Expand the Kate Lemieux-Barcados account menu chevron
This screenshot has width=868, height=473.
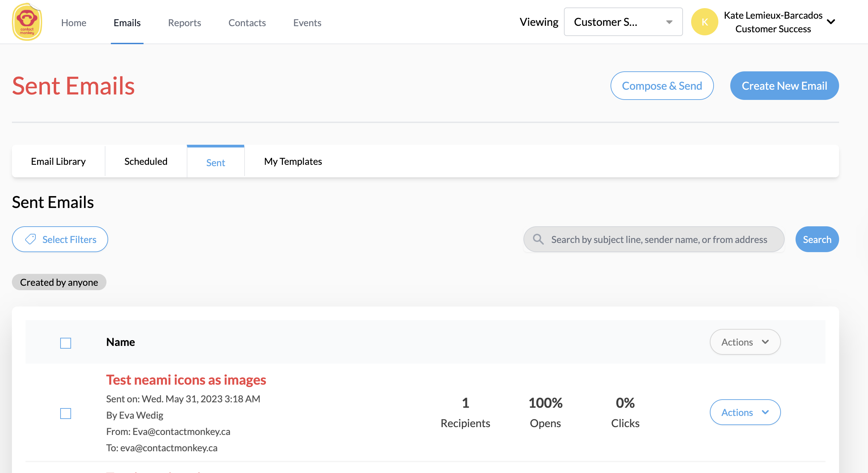point(831,22)
